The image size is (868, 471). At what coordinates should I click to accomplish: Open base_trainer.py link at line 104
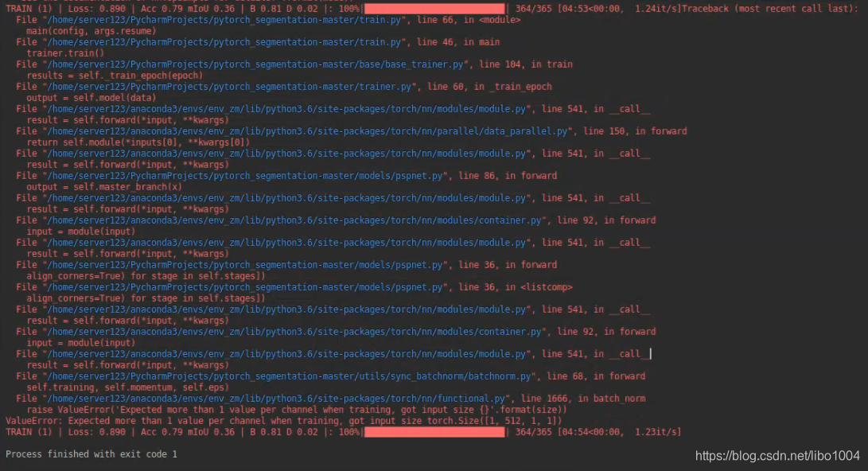tap(255, 64)
